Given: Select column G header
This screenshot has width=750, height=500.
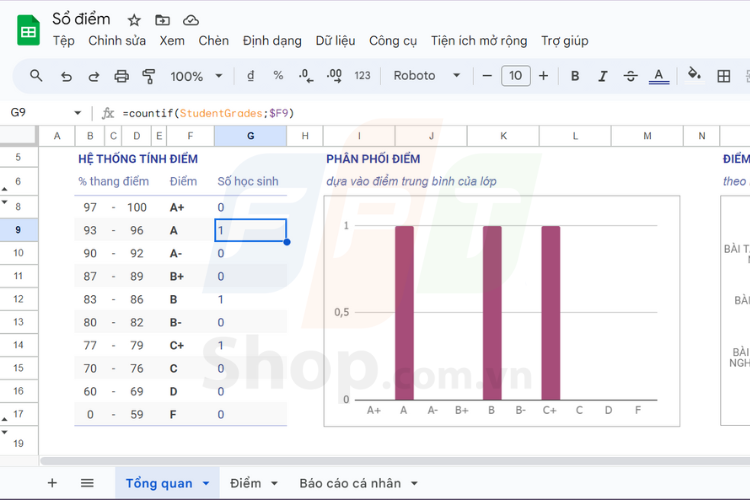Looking at the screenshot, I should (250, 136).
